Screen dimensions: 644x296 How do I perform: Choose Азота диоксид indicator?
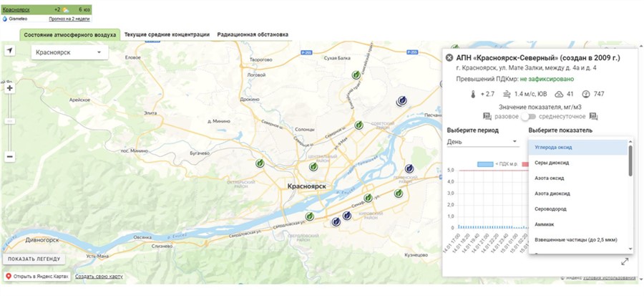coord(578,194)
